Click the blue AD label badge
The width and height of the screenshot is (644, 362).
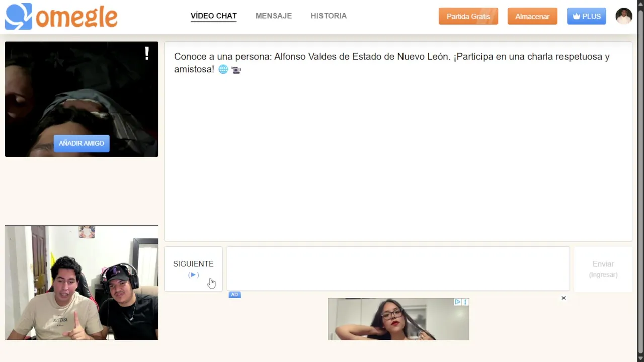click(234, 295)
